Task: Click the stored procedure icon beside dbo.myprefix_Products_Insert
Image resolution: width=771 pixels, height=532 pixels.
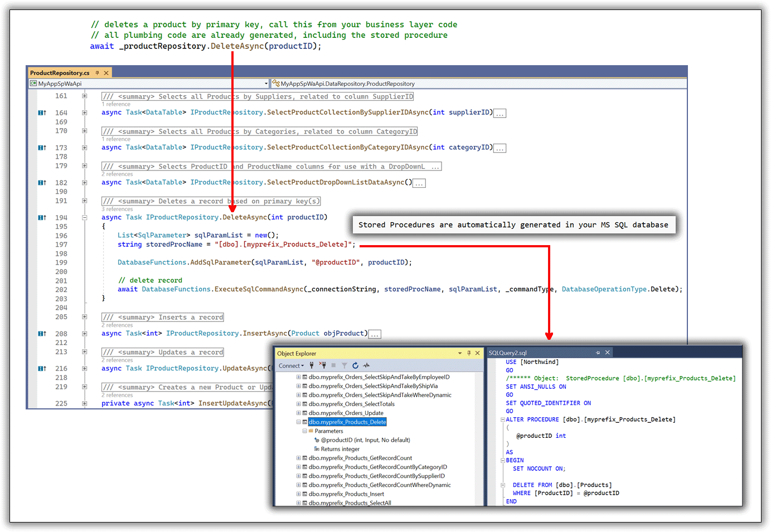Action: coord(304,494)
